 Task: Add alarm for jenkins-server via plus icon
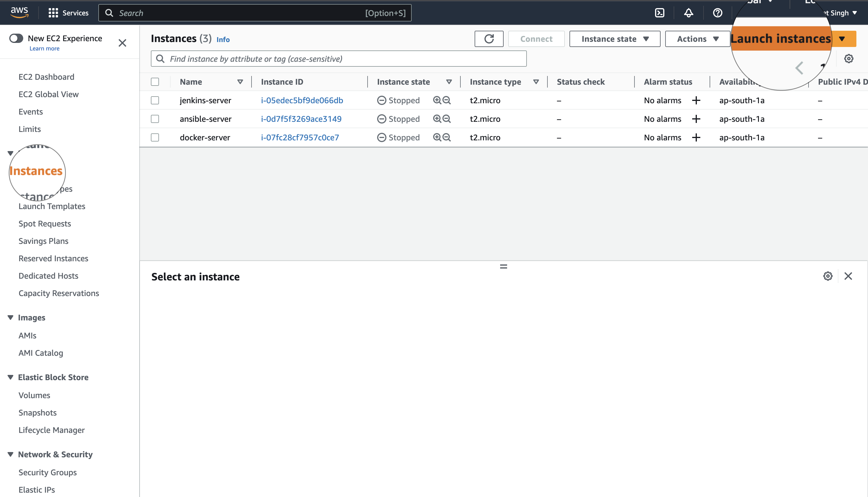(x=697, y=100)
